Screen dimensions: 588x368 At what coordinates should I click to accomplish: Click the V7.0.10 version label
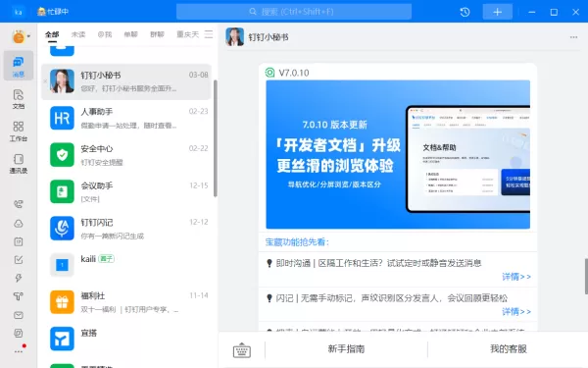coord(294,73)
